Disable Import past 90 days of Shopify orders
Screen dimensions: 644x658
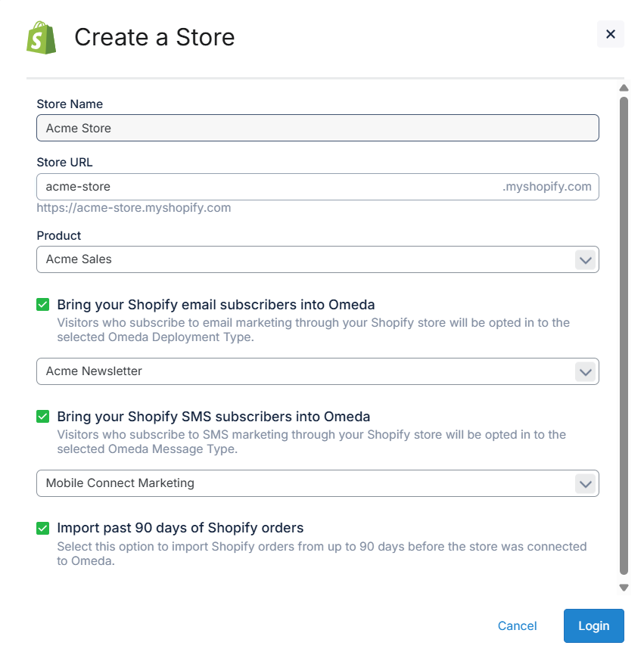pos(43,529)
